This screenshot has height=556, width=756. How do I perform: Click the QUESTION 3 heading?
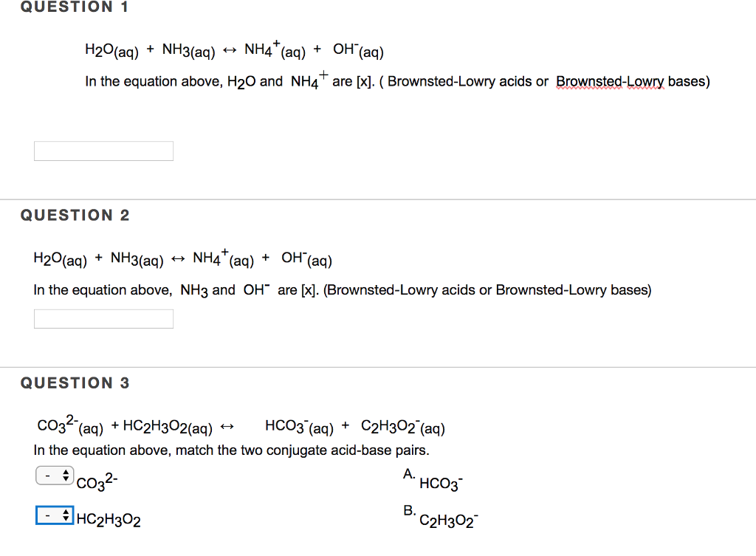coord(75,382)
